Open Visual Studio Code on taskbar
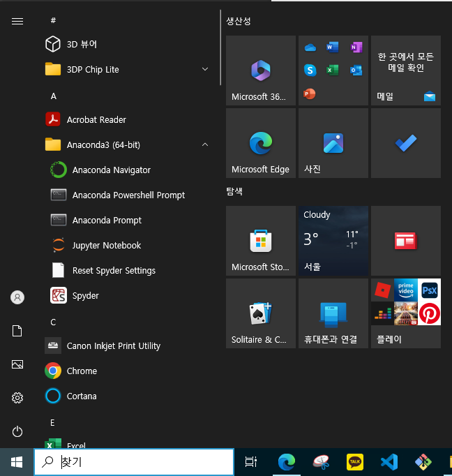452x476 pixels. 389,462
